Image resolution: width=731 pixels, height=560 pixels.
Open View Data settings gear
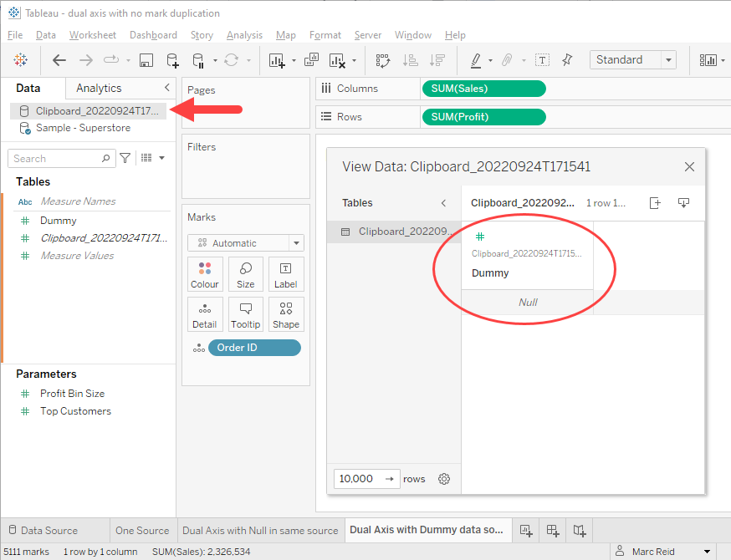(x=444, y=479)
